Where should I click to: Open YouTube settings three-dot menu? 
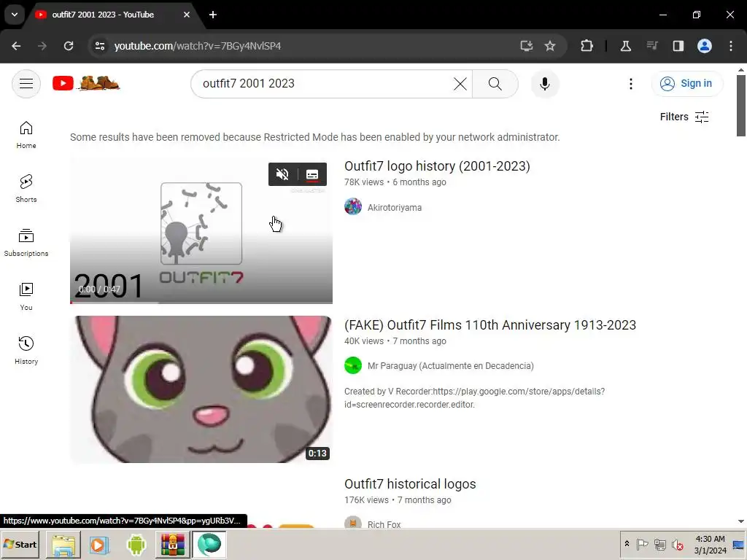point(631,84)
